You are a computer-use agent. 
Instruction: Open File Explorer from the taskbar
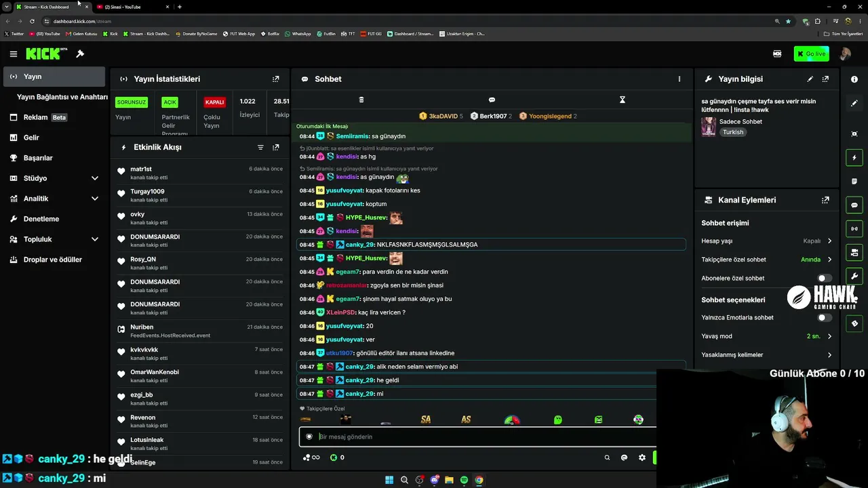click(x=449, y=480)
